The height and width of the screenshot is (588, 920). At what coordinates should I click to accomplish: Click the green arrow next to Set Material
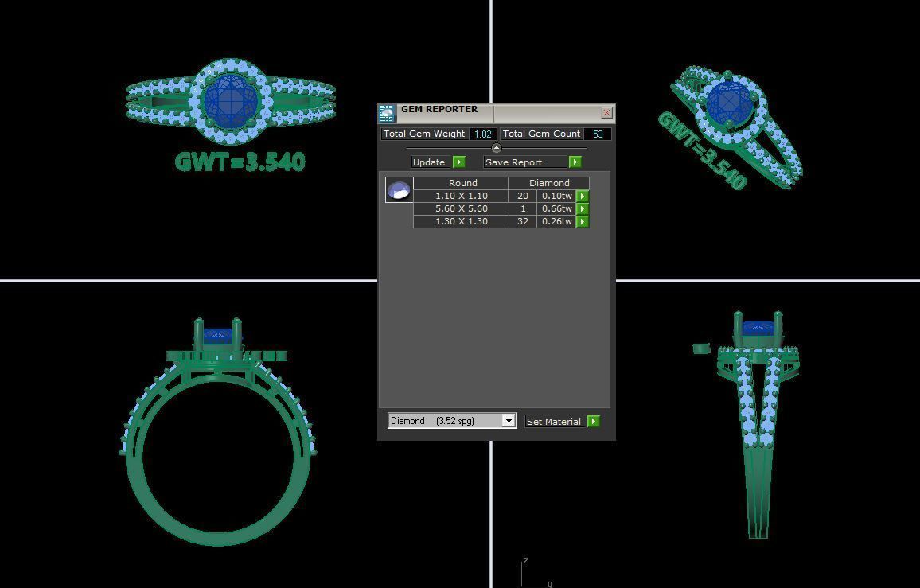point(593,422)
